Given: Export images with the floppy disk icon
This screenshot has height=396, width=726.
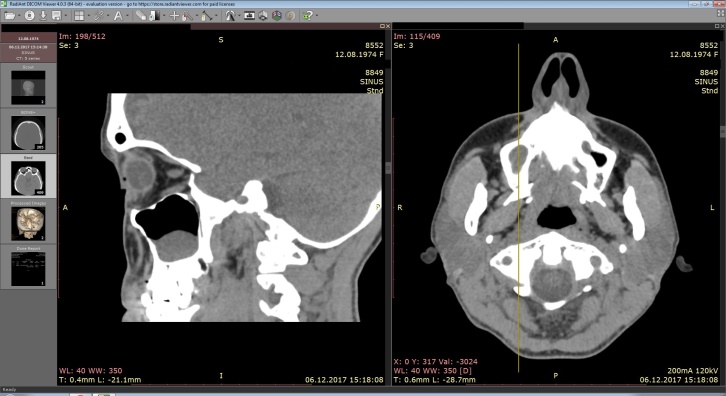Looking at the screenshot, I should (56, 16).
